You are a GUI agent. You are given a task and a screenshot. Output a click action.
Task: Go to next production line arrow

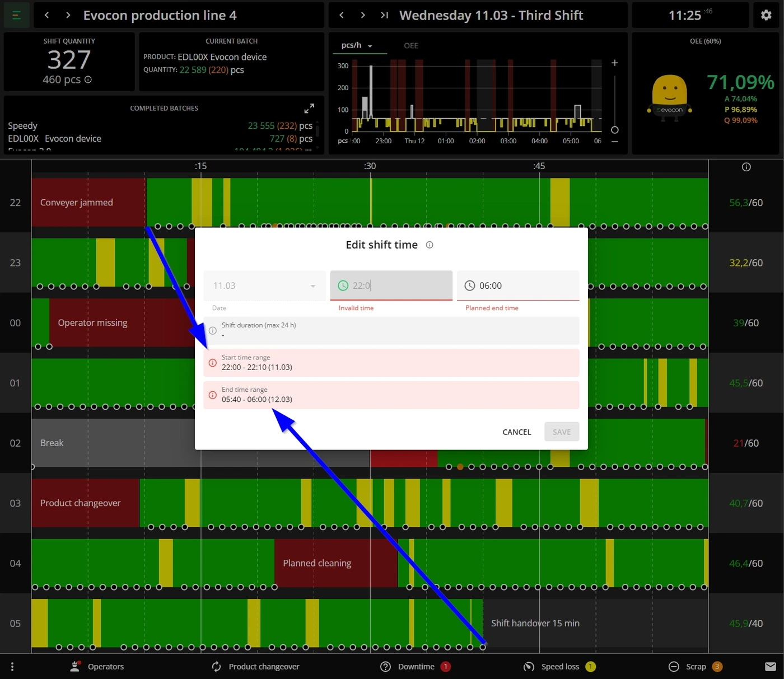(x=68, y=15)
